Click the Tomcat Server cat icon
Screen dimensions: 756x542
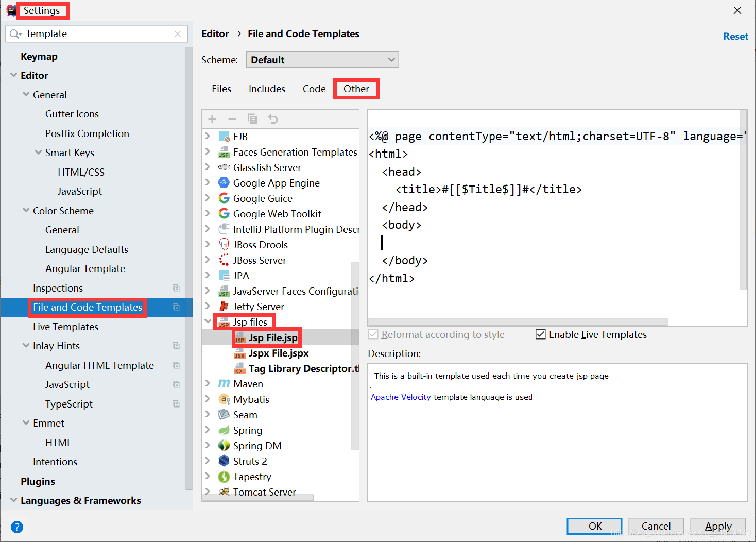pos(224,492)
